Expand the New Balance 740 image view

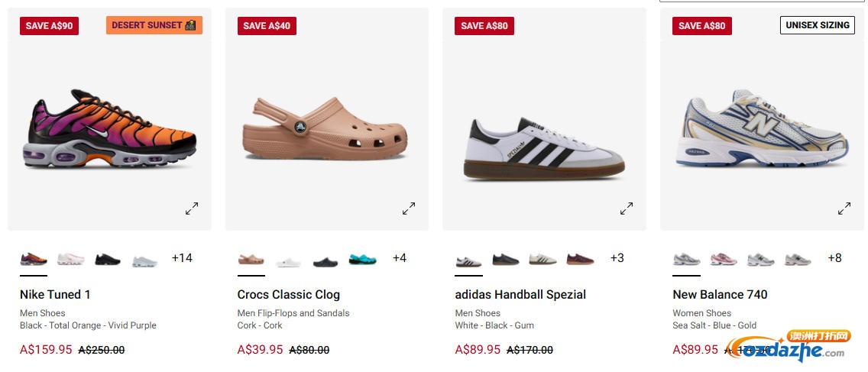[x=844, y=208]
